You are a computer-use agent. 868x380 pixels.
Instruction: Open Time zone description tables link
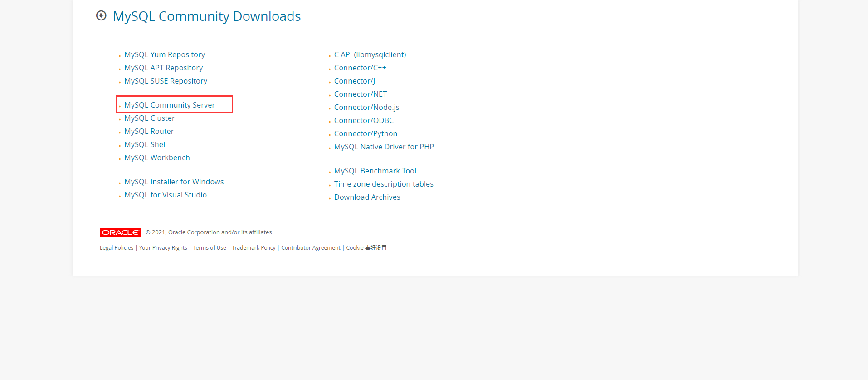point(384,184)
